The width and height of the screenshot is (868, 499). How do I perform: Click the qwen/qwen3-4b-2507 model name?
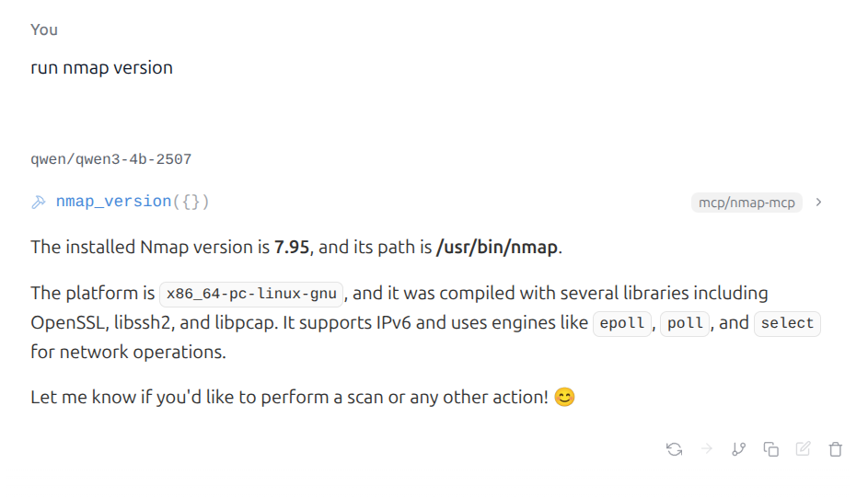tap(110, 159)
